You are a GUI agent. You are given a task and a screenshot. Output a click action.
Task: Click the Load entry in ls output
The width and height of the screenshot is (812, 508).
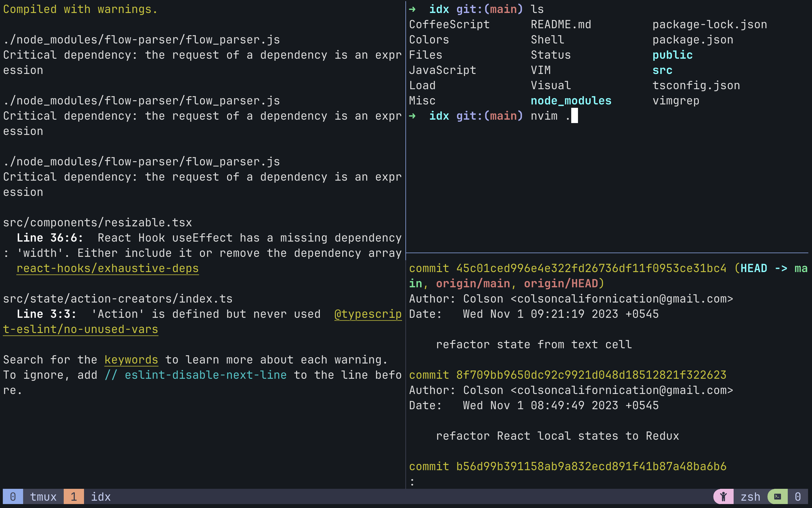pyautogui.click(x=422, y=85)
